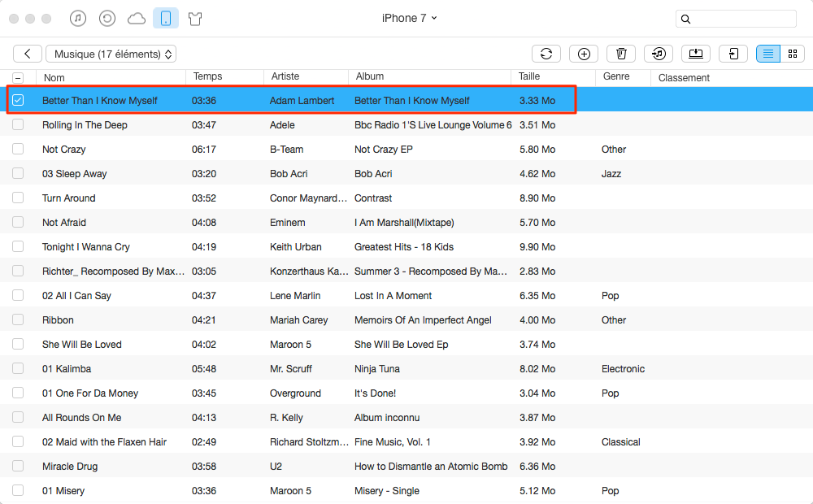
Task: Select 02 Maid with the Flaxen Hair
Action: coord(104,441)
